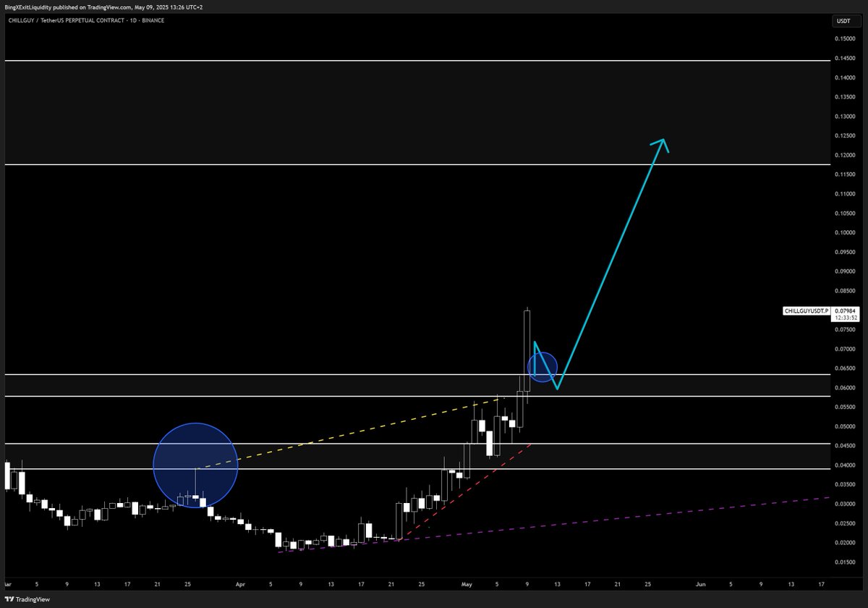Image resolution: width=868 pixels, height=608 pixels.
Task: Click the 0.02000 price axis label
Action: click(x=844, y=544)
